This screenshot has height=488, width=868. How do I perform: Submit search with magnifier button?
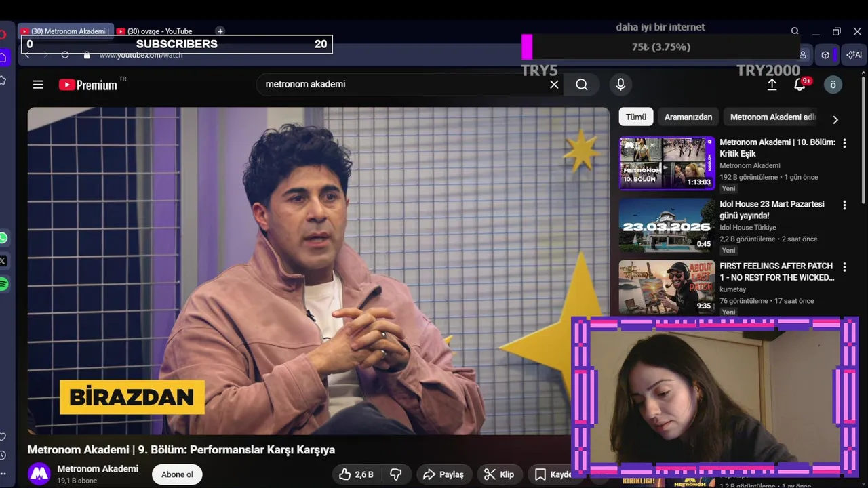tap(582, 85)
